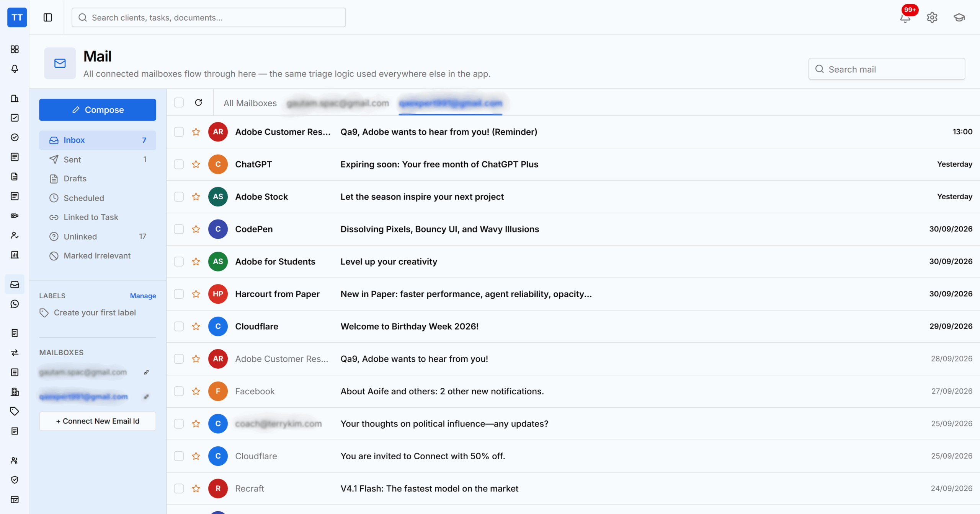
Task: Click Create your first label
Action: [x=88, y=313]
